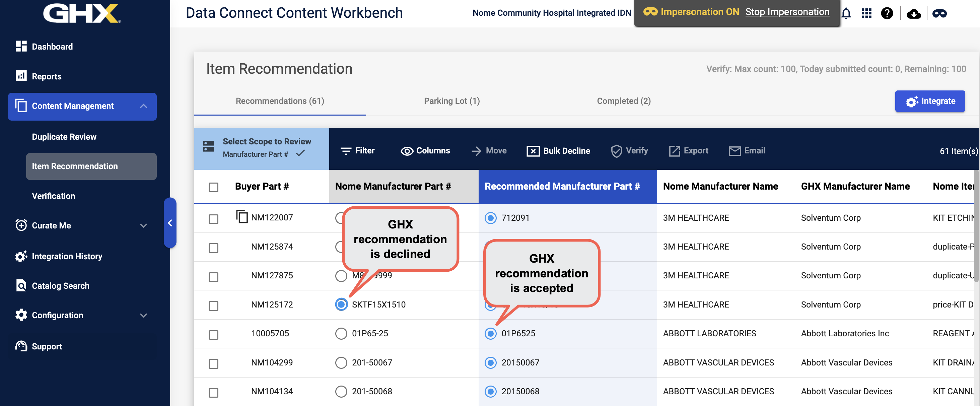Check the checkbox for row NM122007
This screenshot has height=406, width=980.
point(213,219)
